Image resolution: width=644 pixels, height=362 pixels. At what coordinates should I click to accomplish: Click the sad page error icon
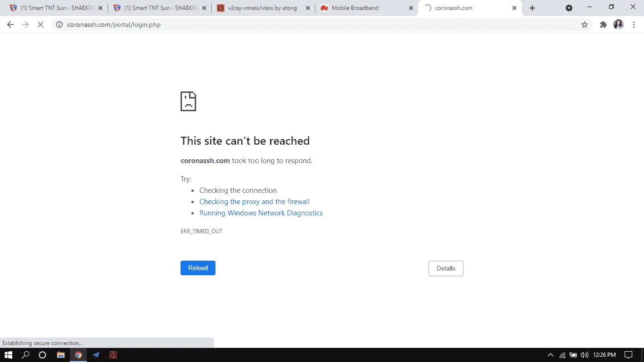[188, 101]
